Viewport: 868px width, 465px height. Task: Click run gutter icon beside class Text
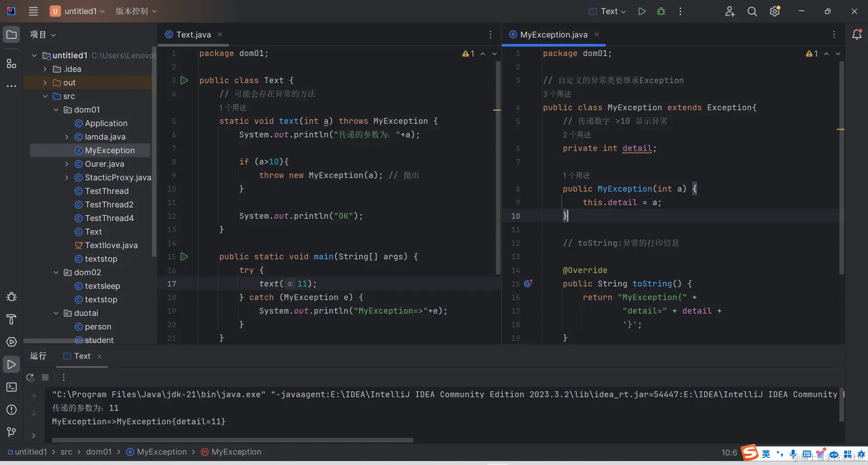(x=184, y=80)
